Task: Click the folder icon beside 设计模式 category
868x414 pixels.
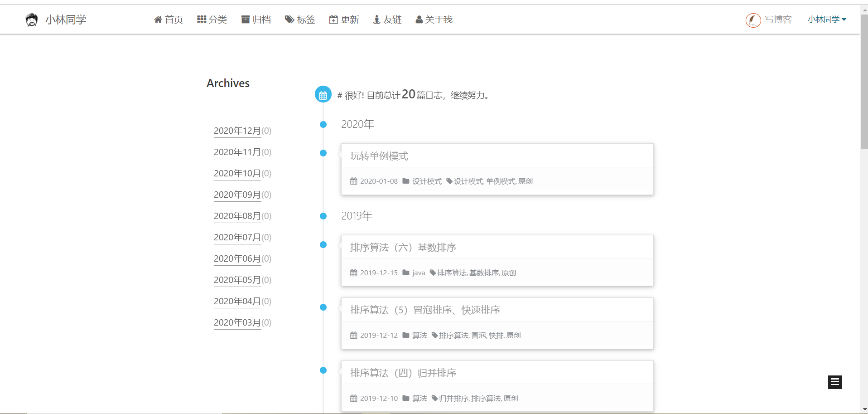Action: click(x=406, y=181)
